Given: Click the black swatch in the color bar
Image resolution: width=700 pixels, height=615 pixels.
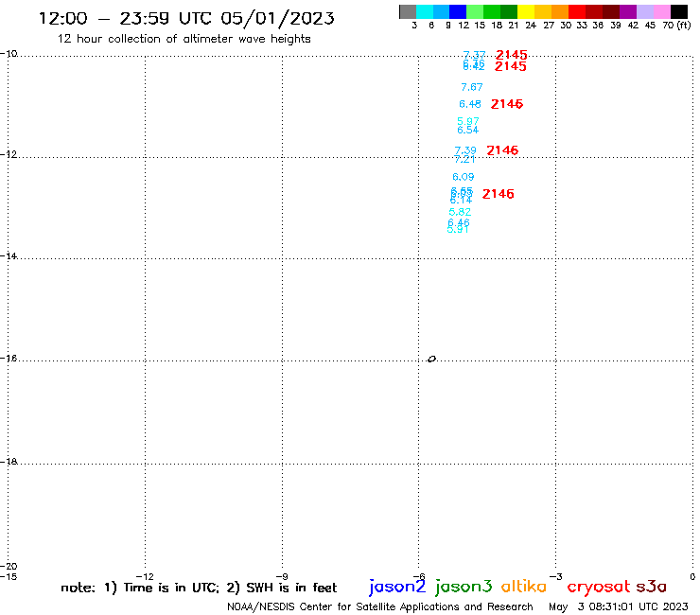Looking at the screenshot, I should point(678,11).
